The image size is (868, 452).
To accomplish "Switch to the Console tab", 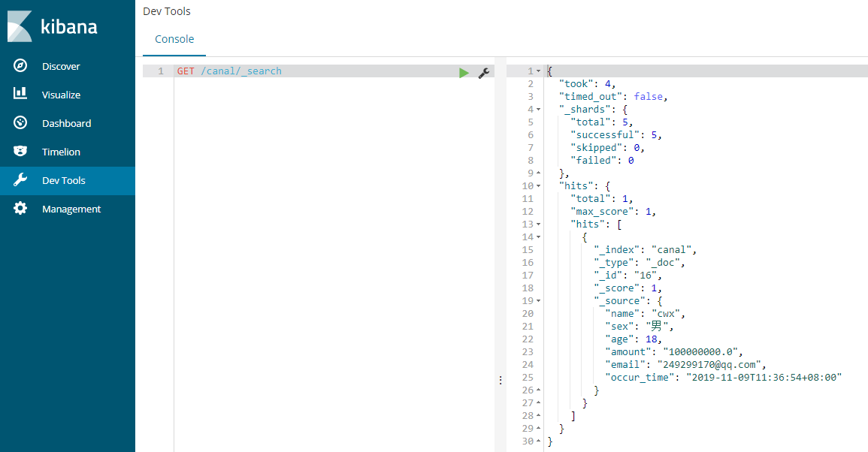I will [174, 39].
